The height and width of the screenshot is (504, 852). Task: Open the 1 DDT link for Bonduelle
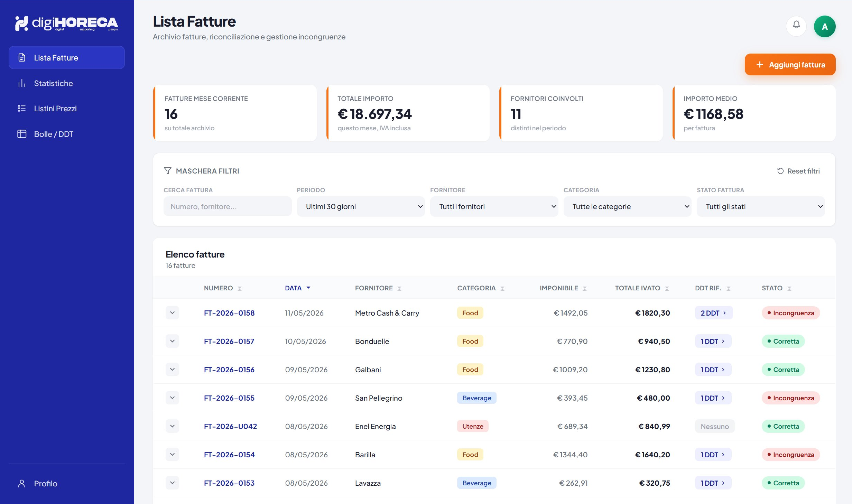[x=713, y=341]
